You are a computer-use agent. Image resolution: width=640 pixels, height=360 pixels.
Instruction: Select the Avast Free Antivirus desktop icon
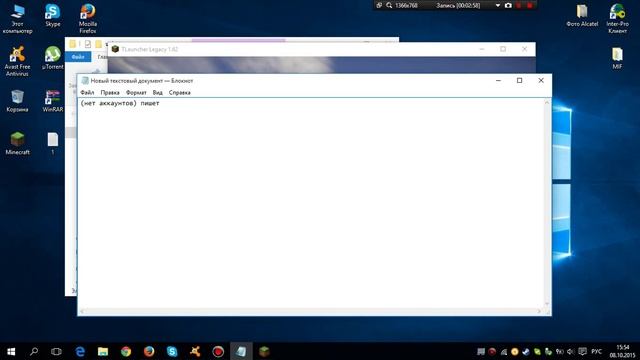point(17,61)
